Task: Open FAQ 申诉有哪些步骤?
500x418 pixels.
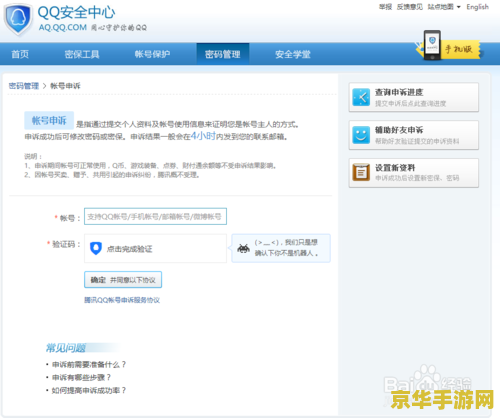Action: 81,377
